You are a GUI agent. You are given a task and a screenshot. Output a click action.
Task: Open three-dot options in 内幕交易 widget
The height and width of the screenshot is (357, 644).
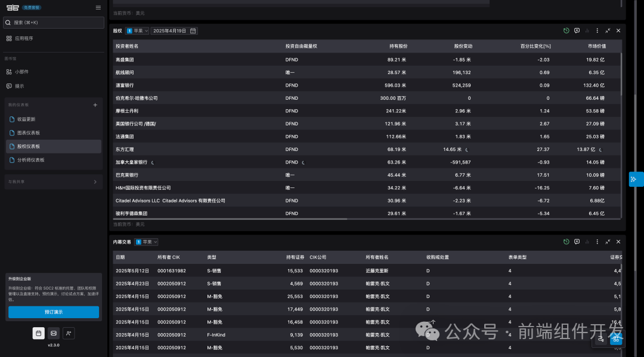(x=597, y=242)
